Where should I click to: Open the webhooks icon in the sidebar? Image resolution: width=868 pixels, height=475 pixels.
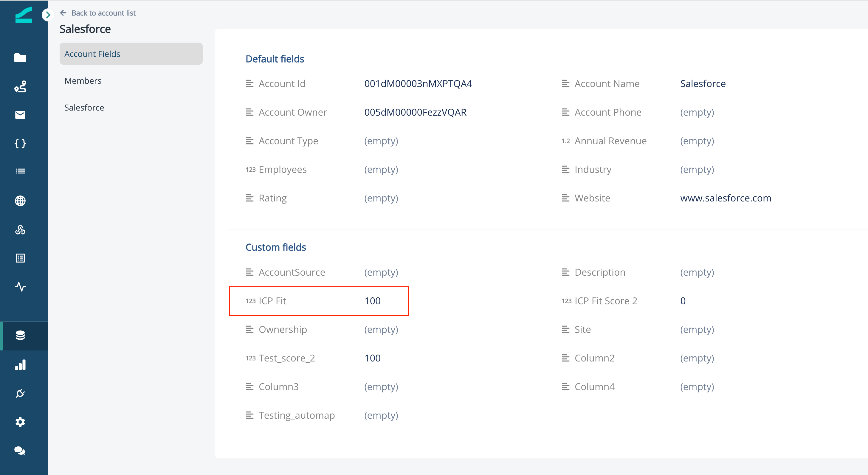20,230
